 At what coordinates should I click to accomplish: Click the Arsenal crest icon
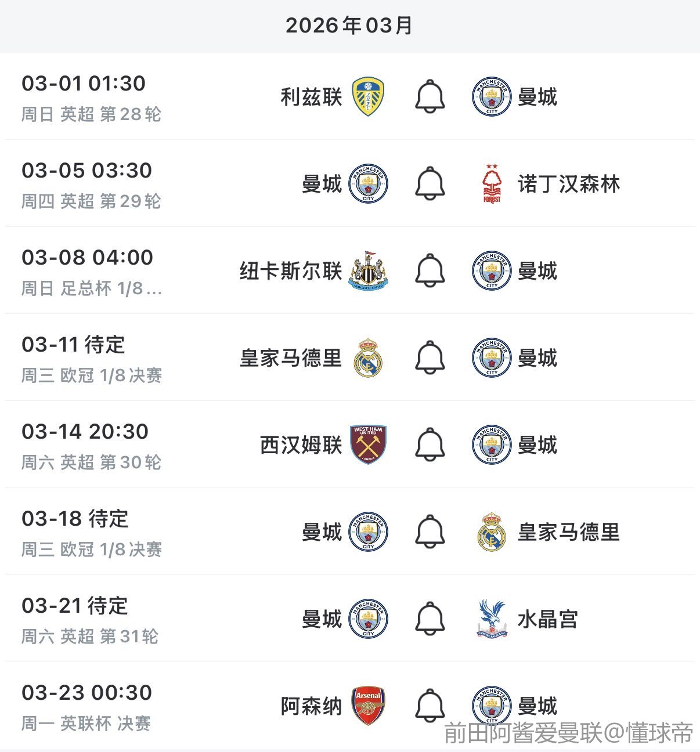(368, 706)
